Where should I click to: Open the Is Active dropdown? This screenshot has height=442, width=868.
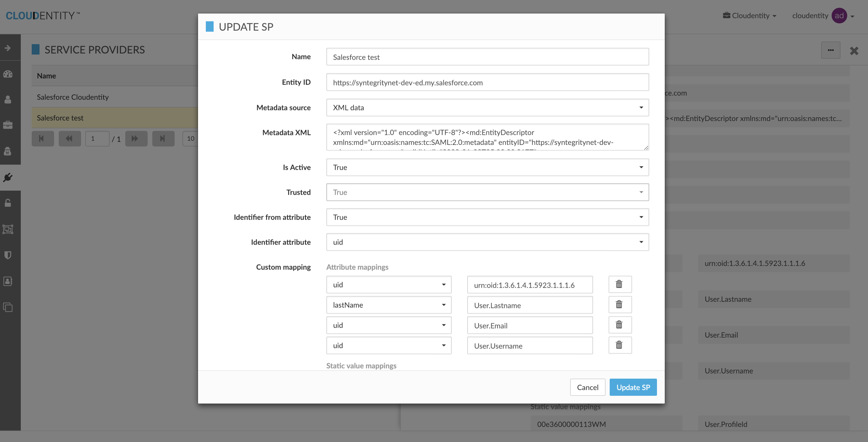click(x=487, y=167)
